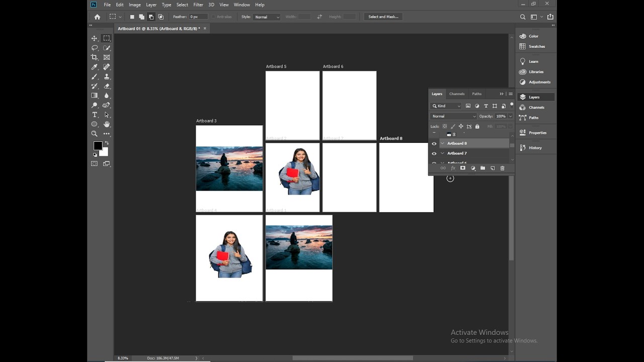The height and width of the screenshot is (362, 644).
Task: Toggle lock position for layer
Action: [x=461, y=126]
